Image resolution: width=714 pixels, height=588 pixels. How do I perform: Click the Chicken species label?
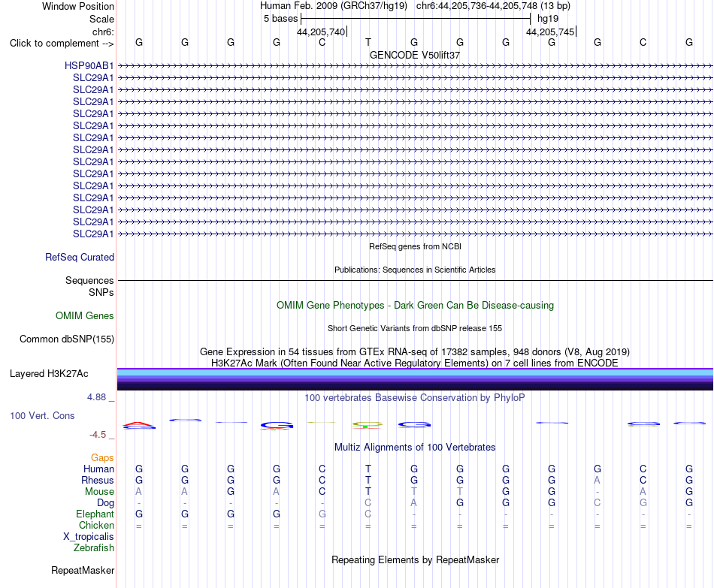click(x=96, y=525)
